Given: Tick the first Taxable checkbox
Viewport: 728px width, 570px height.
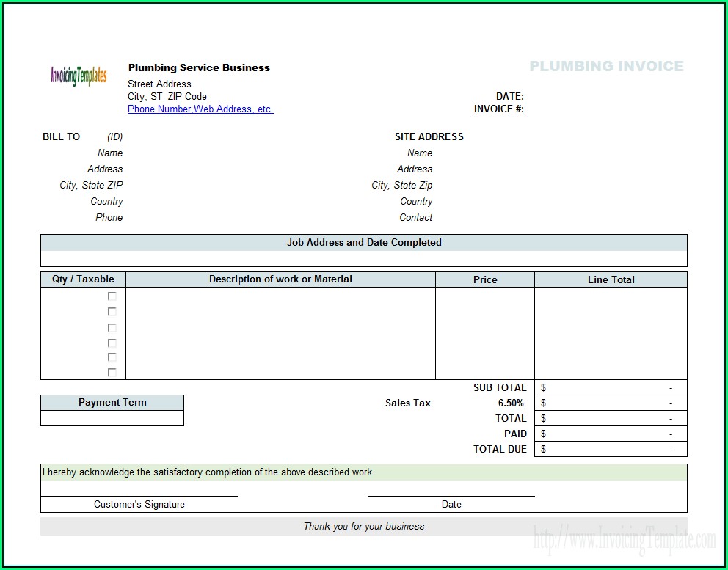Looking at the screenshot, I should pyautogui.click(x=112, y=296).
